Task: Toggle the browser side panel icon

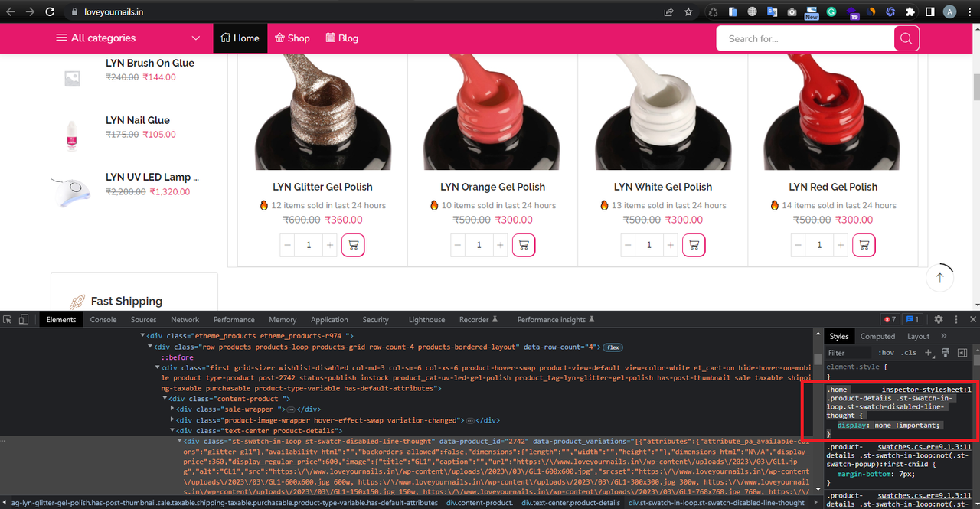Action: 929,12
